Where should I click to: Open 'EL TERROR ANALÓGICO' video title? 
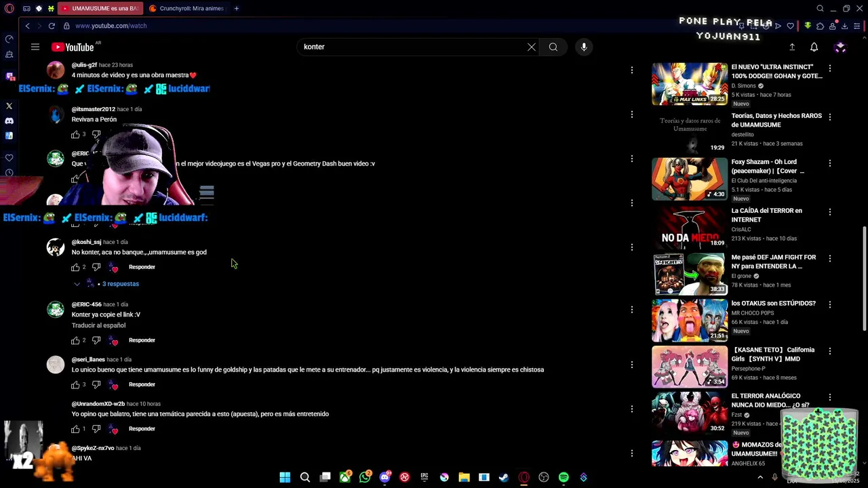tap(770, 401)
